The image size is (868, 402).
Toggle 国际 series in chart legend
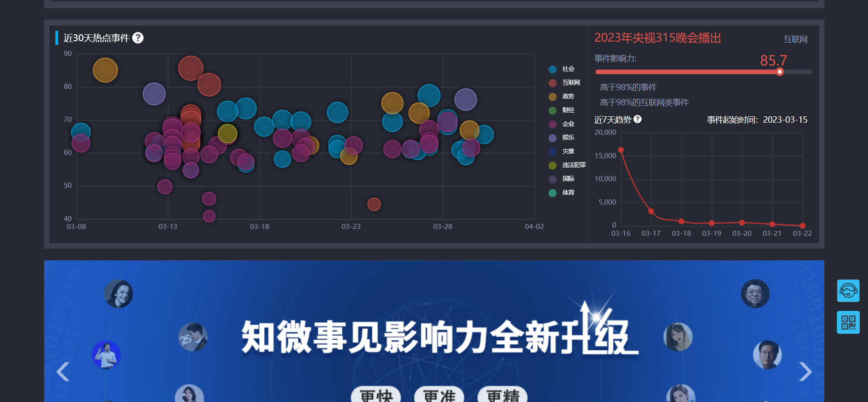tap(562, 179)
